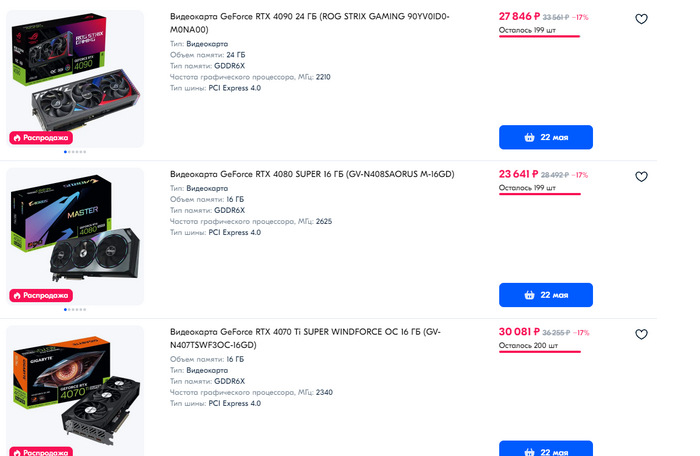The width and height of the screenshot is (700, 456).
Task: Click the ROG Strix RTX 4090 product image
Action: point(75,75)
